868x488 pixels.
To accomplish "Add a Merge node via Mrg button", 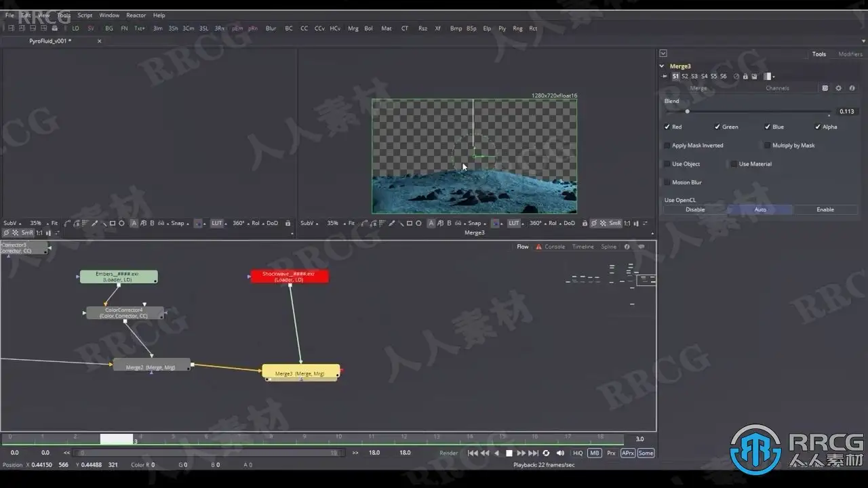I will point(353,28).
